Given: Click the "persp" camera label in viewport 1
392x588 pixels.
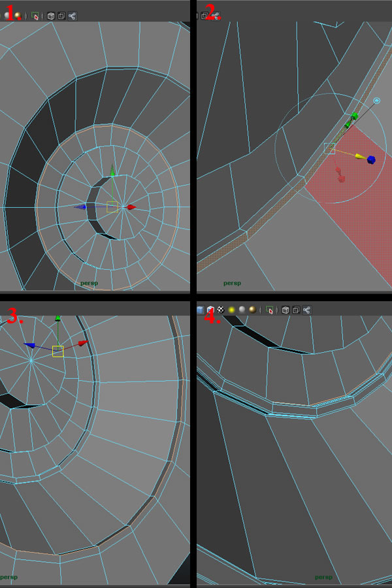Looking at the screenshot, I should (x=90, y=283).
